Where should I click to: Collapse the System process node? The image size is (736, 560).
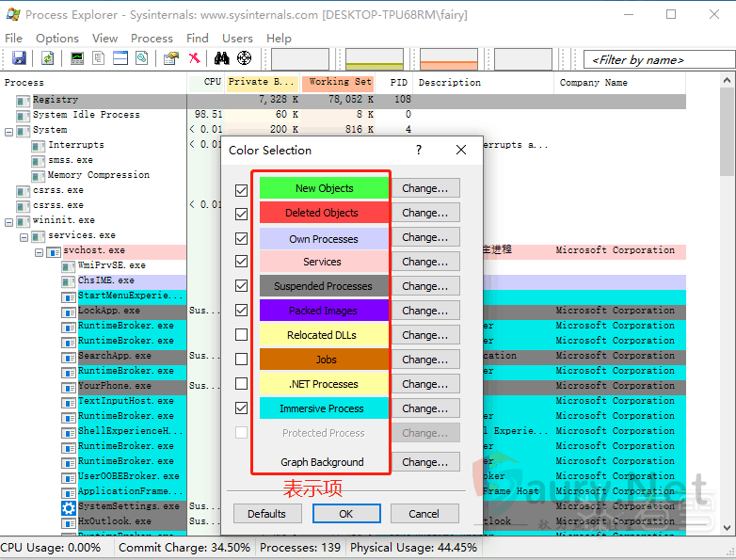(x=8, y=130)
